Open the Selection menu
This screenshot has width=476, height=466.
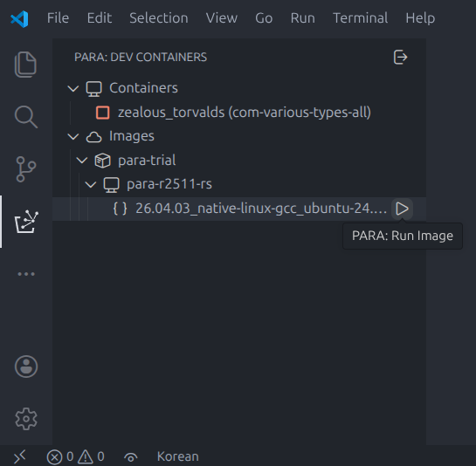tap(159, 18)
